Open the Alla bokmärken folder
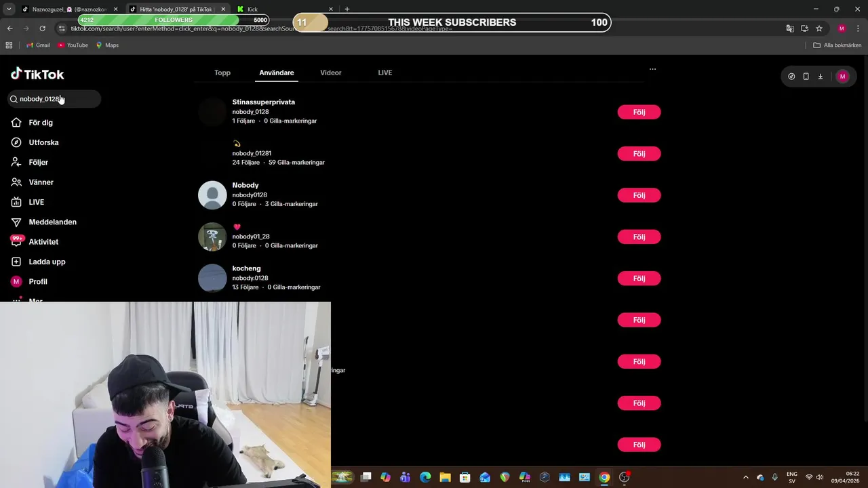This screenshot has height=488, width=868. (x=837, y=45)
